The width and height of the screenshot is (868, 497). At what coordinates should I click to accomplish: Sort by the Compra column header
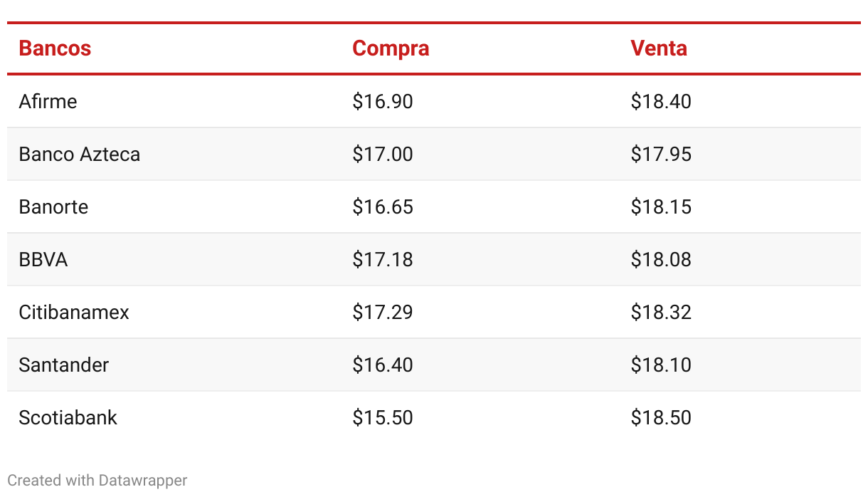391,48
